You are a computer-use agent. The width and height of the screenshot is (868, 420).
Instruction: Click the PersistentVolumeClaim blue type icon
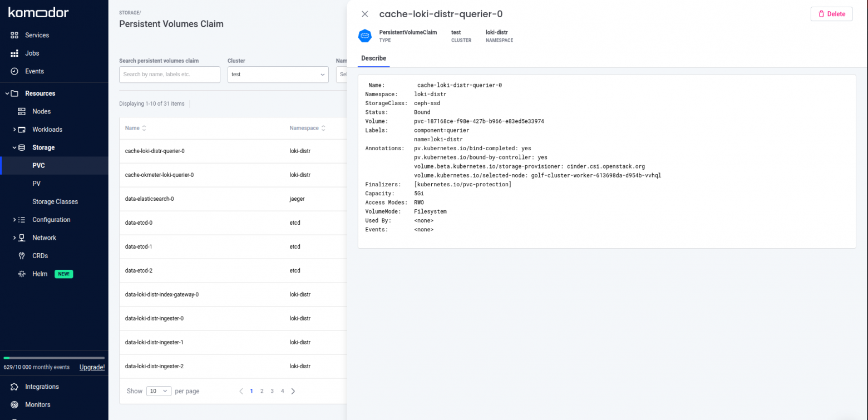click(364, 36)
